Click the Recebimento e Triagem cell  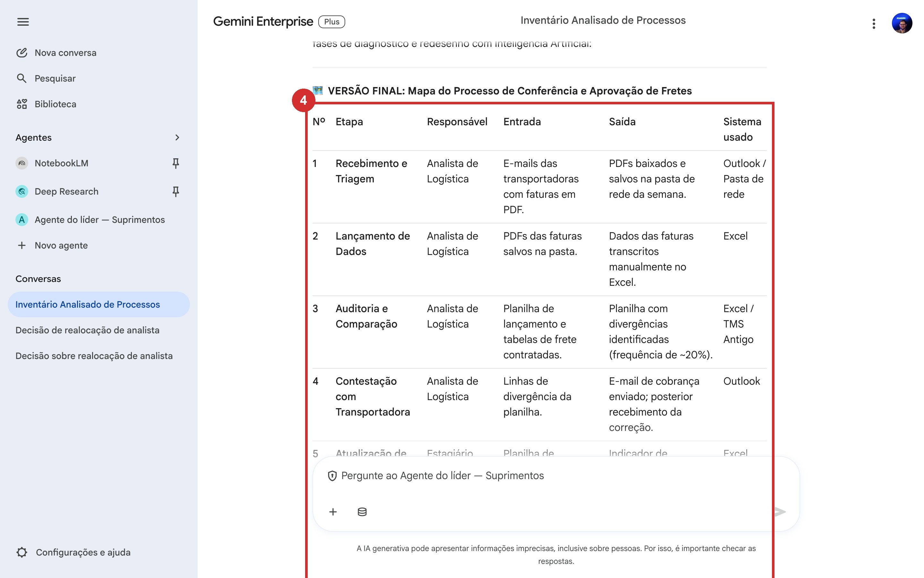(371, 171)
